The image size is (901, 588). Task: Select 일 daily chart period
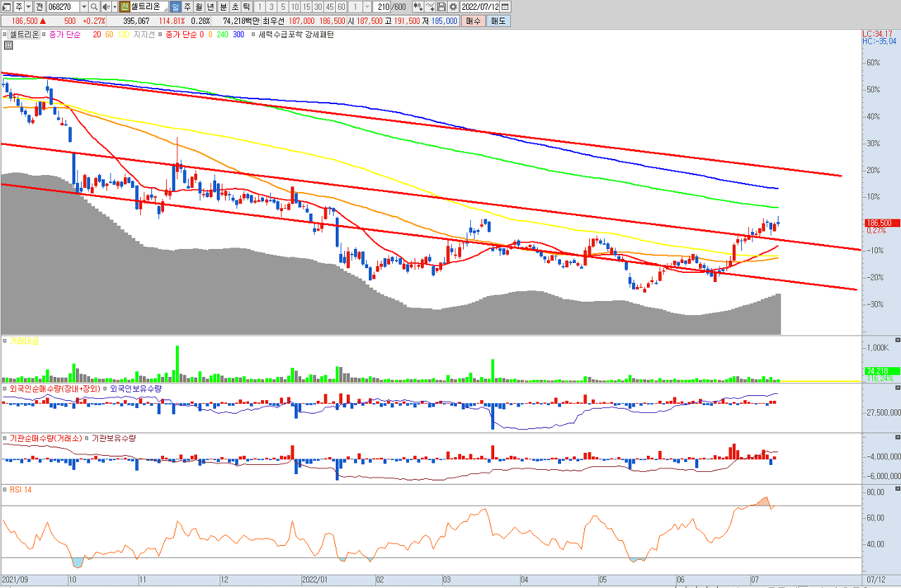(x=175, y=7)
